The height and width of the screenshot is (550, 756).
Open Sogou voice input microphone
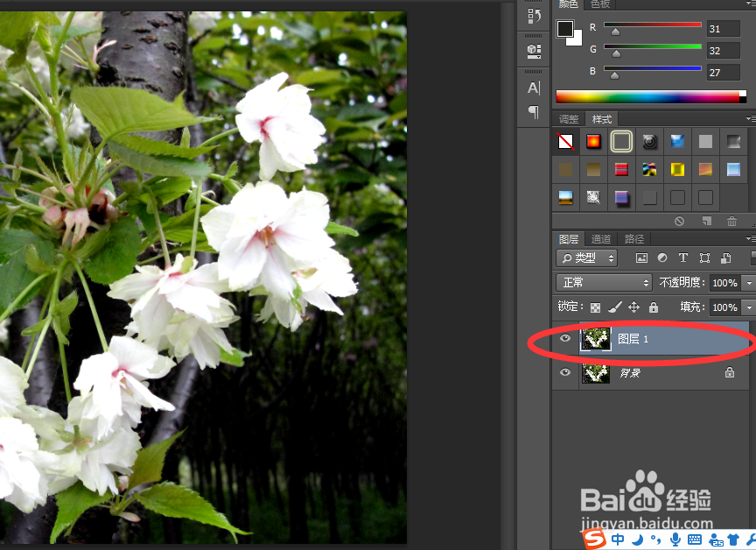(676, 539)
